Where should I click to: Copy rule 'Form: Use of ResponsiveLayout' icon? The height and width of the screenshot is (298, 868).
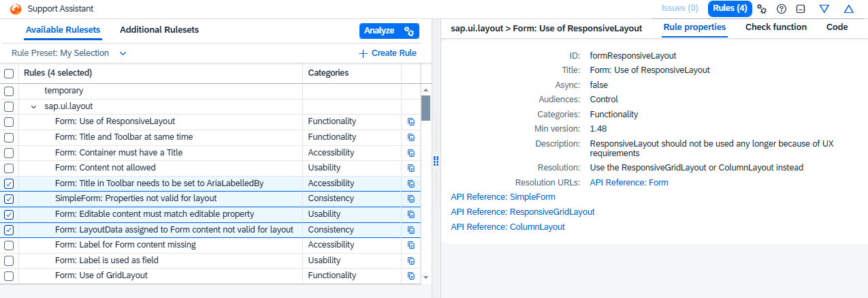point(411,121)
